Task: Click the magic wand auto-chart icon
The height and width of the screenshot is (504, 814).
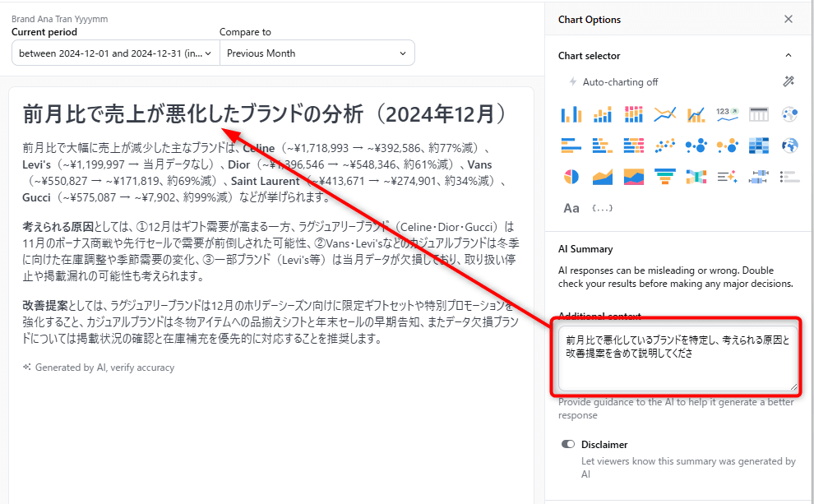Action: pyautogui.click(x=789, y=81)
